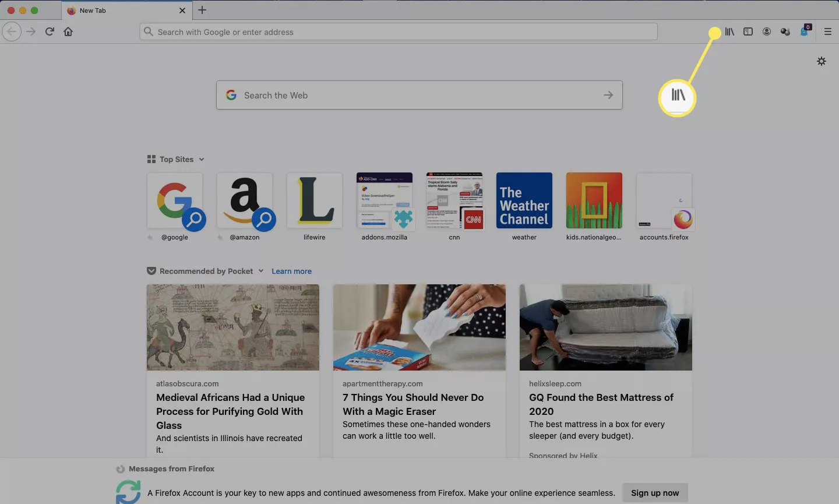This screenshot has height=504, width=839.
Task: Open the CNN top site tile
Action: coord(454,201)
